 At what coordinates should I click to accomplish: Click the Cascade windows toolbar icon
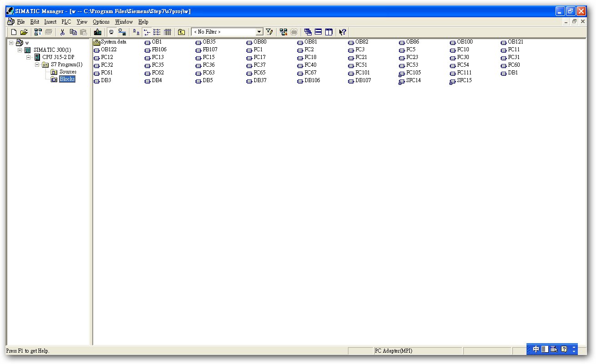308,32
